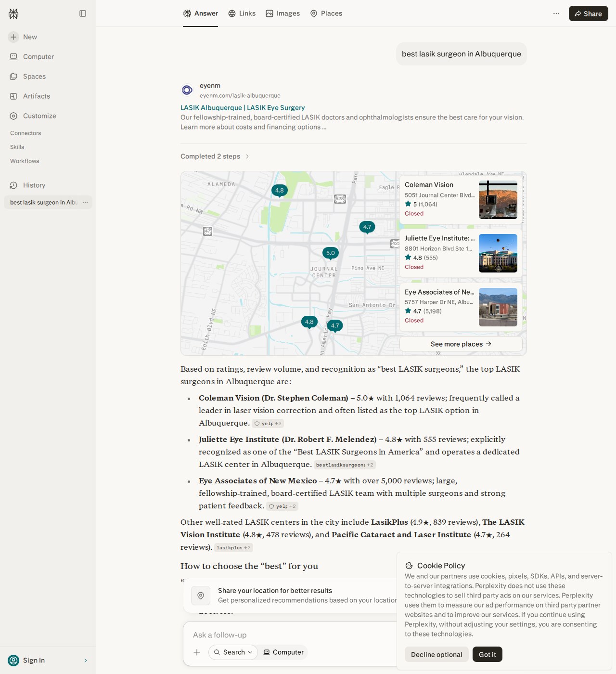Switch to the Images tab
Viewport: 616px width, 674px height.
coord(283,13)
